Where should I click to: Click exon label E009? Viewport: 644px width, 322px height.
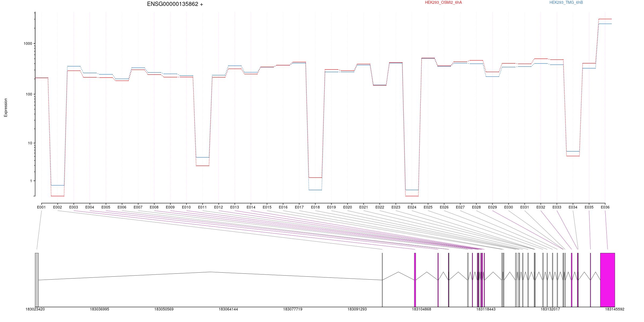click(x=170, y=207)
